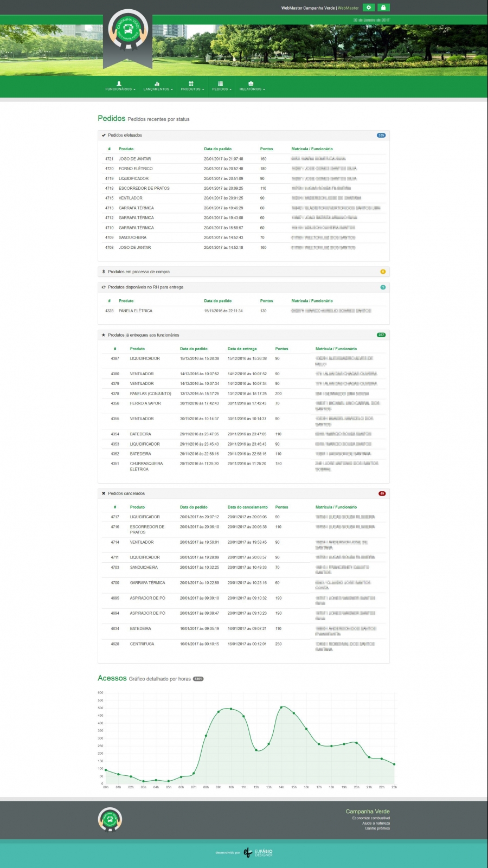Click the footer Campanha Verde logo
The image size is (488, 868).
[x=110, y=819]
